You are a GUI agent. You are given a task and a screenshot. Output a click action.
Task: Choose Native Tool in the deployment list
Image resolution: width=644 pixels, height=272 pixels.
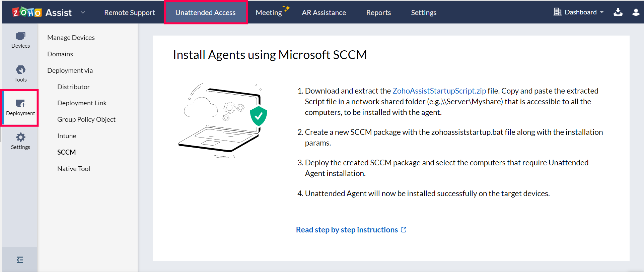(74, 169)
